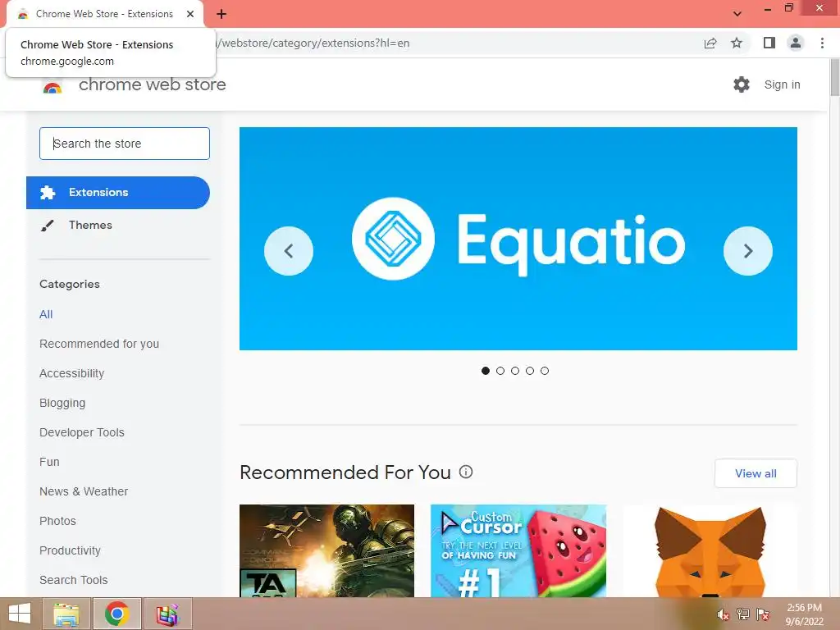840x630 pixels.
Task: Open the Tiberium Alliances extension thumbnail
Action: tap(326, 550)
